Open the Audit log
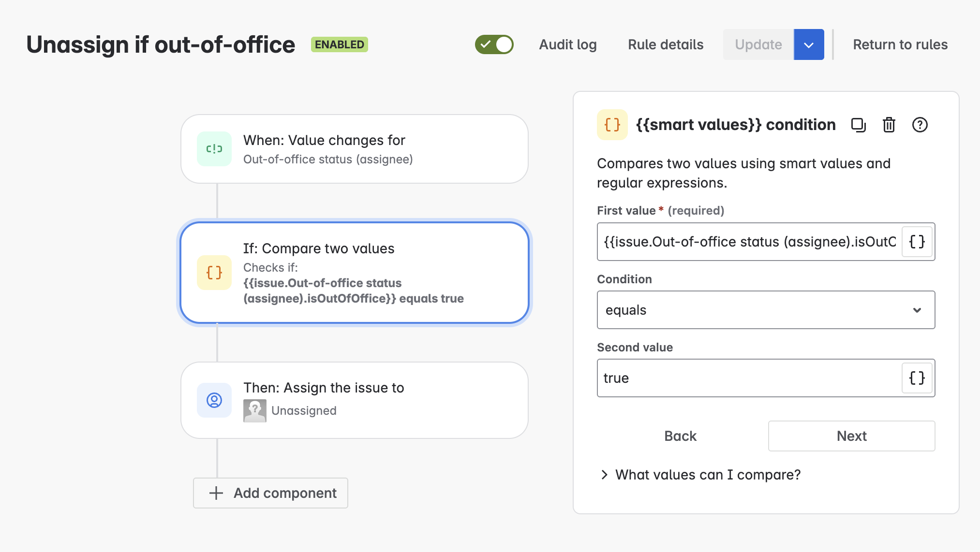 tap(568, 44)
